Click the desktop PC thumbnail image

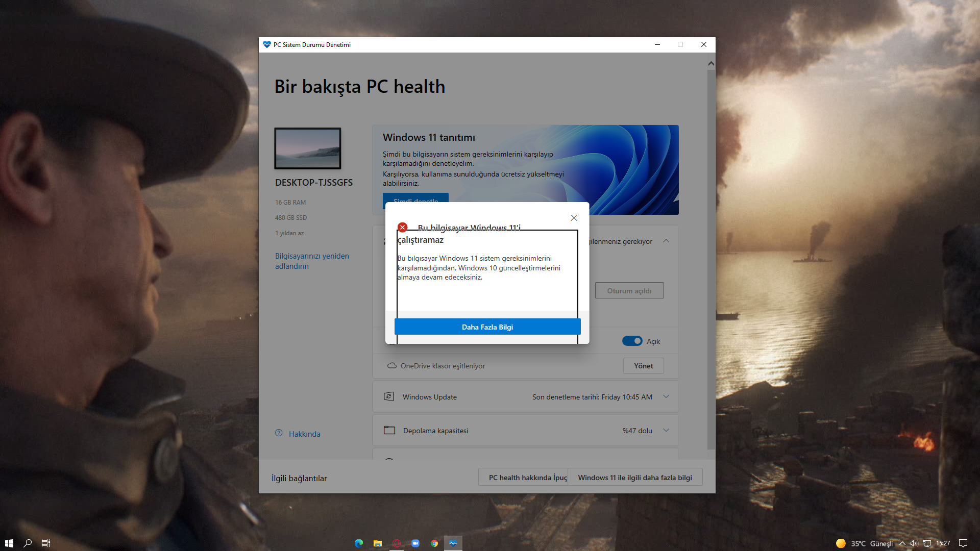pyautogui.click(x=307, y=148)
